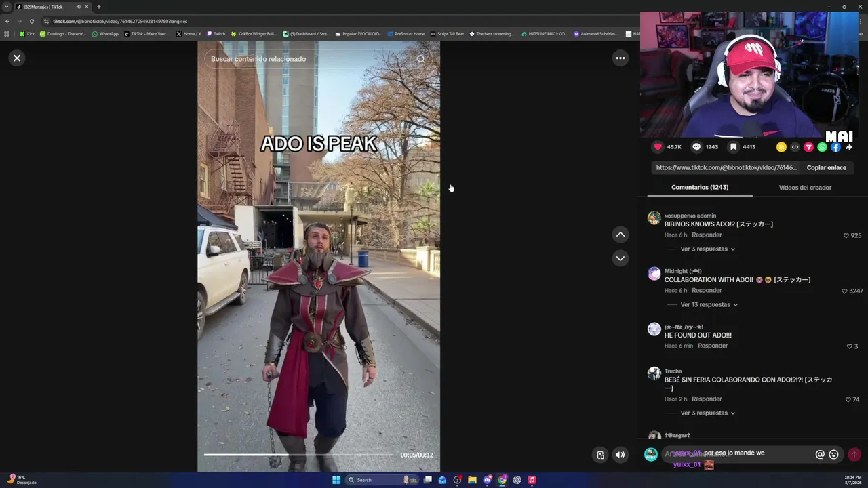Screen dimensions: 868x488
Task: Switch to Videos del creador tab
Action: (x=805, y=188)
